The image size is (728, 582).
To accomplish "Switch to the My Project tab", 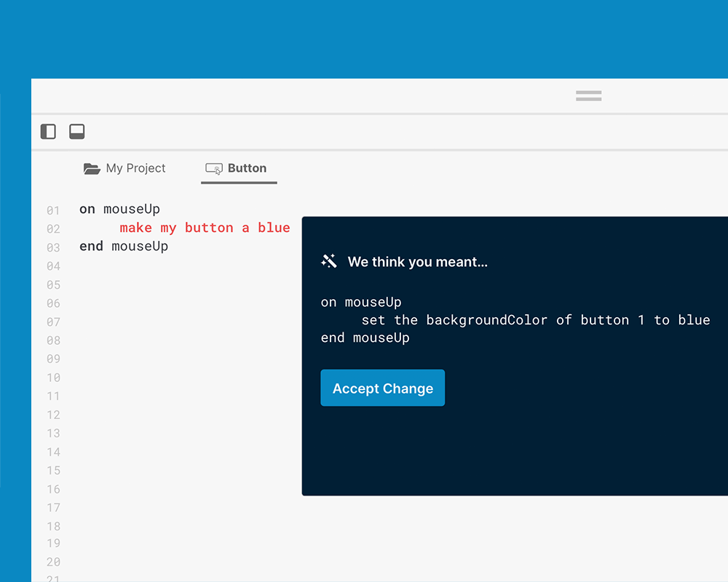I will 135,168.
